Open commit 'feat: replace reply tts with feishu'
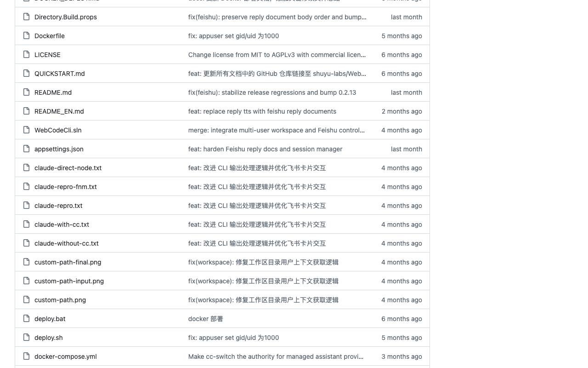The height and width of the screenshot is (368, 588). 262,111
